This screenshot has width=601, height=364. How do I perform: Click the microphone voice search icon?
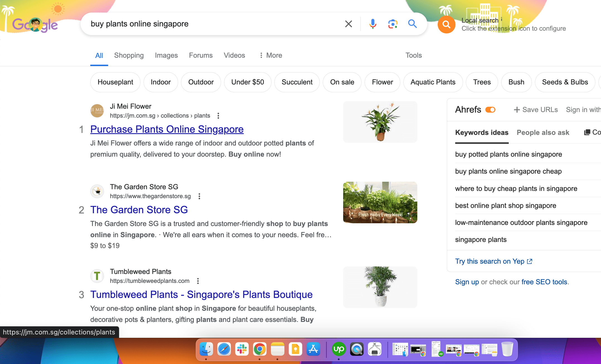click(x=373, y=24)
